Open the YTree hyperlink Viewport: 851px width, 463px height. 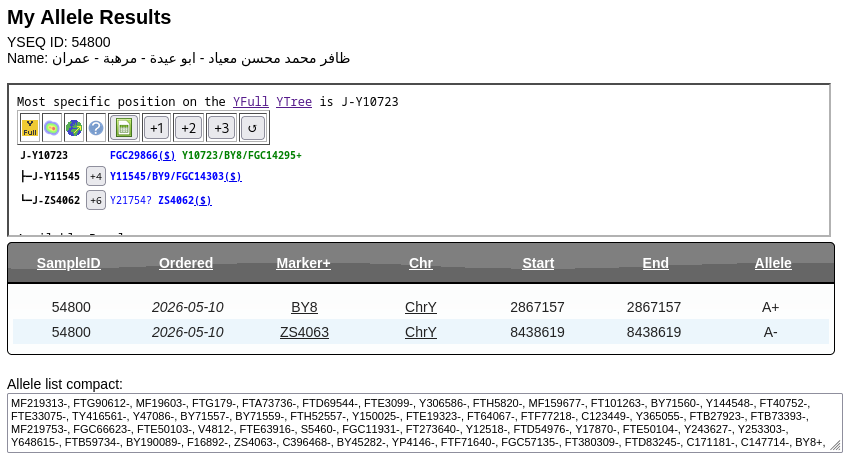(294, 102)
